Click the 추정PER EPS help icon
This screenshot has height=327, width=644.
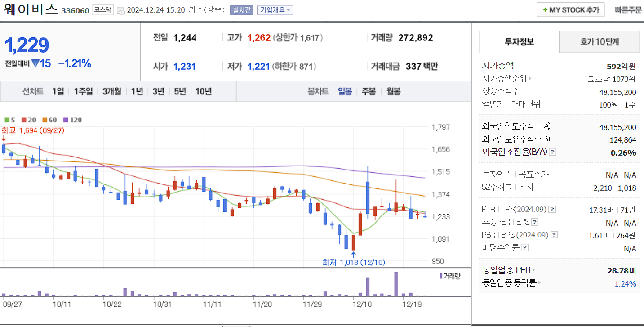click(x=535, y=222)
